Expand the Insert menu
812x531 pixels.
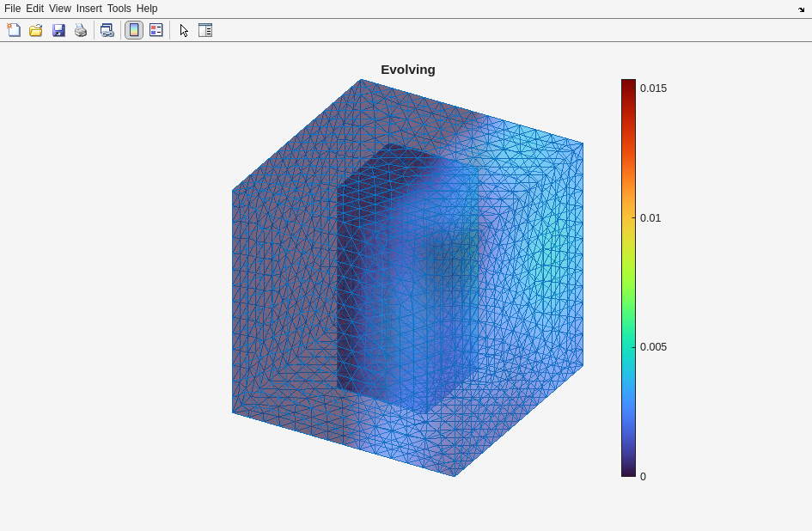[x=89, y=9]
